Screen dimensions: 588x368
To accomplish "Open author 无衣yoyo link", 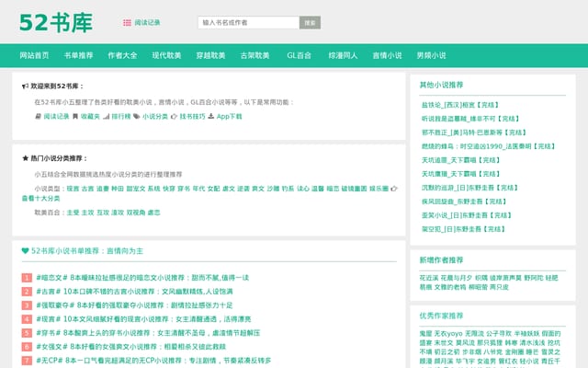I will pos(448,333).
